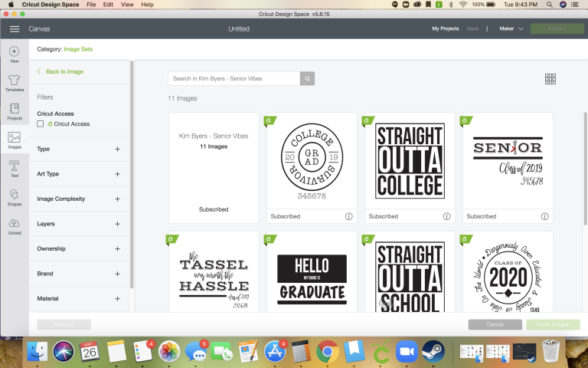Screen dimensions: 588x368
Task: Expand the Type filter
Action: point(117,149)
